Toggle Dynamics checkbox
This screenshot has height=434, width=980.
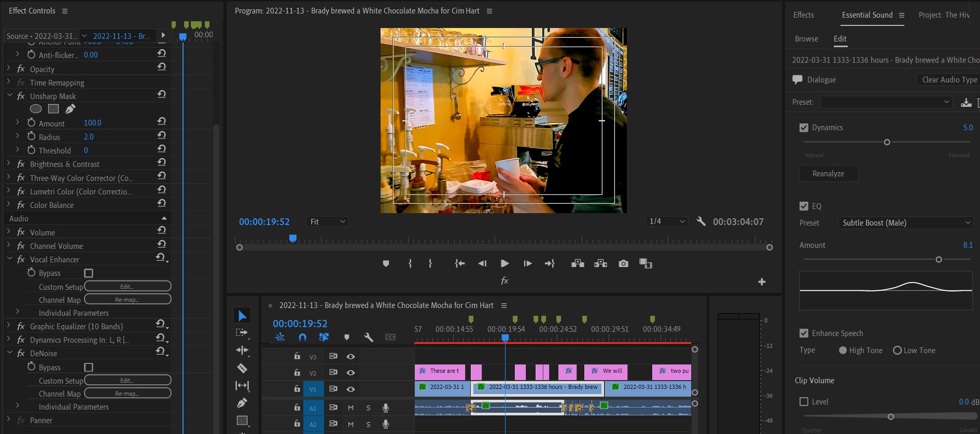coord(804,128)
